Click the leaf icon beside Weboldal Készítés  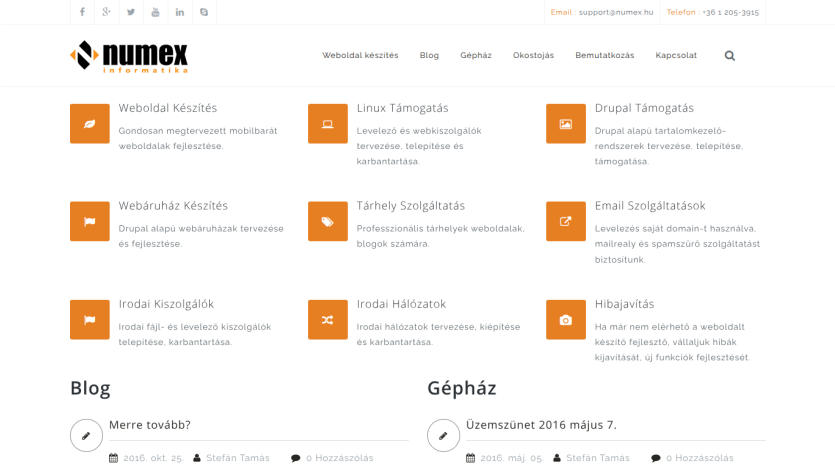[89, 124]
